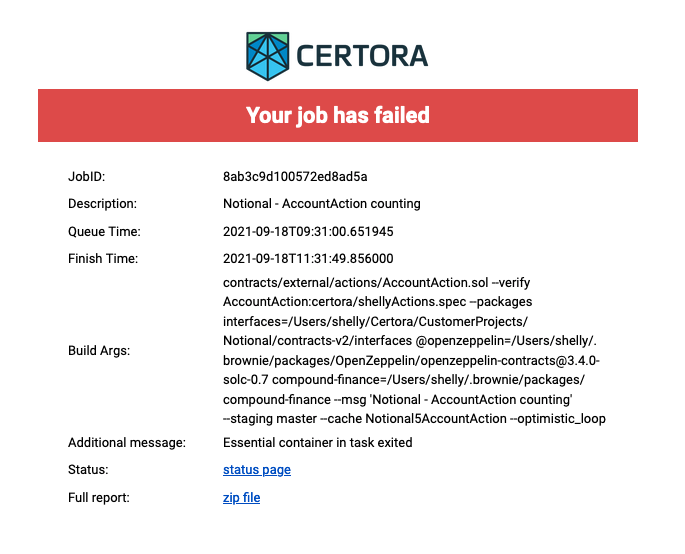685x554 pixels.
Task: Click the 'Your job has failed' banner
Action: [338, 115]
